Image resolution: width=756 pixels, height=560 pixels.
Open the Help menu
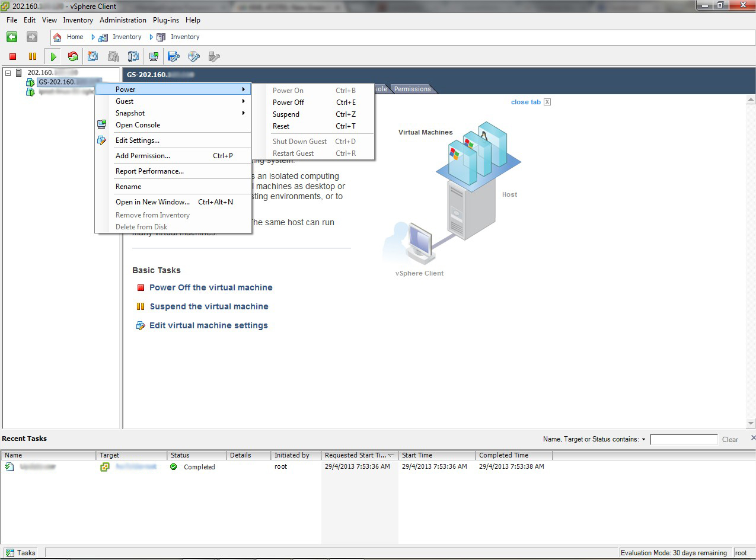193,20
